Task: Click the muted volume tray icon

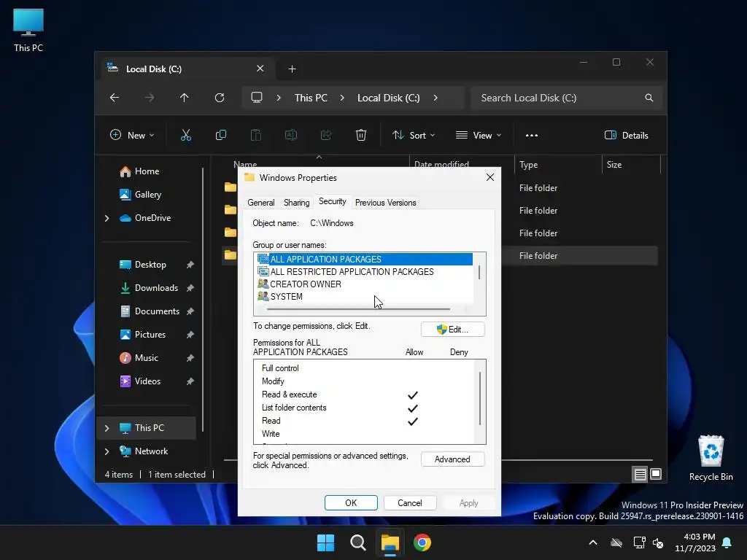Action: 658,542
